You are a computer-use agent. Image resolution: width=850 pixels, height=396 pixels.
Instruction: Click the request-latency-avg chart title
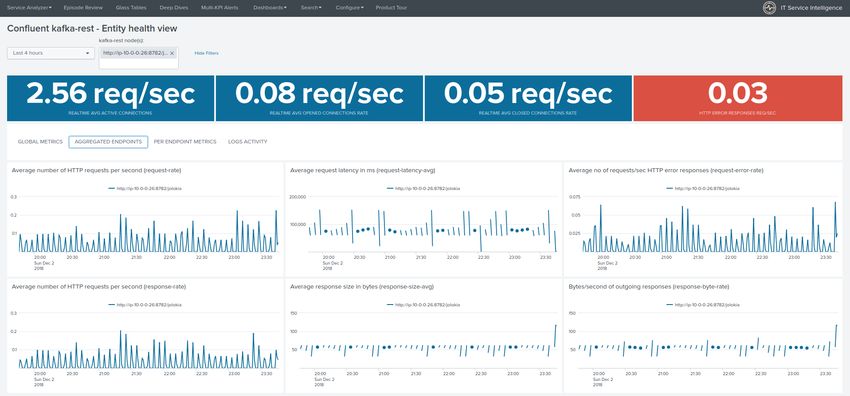pyautogui.click(x=363, y=170)
